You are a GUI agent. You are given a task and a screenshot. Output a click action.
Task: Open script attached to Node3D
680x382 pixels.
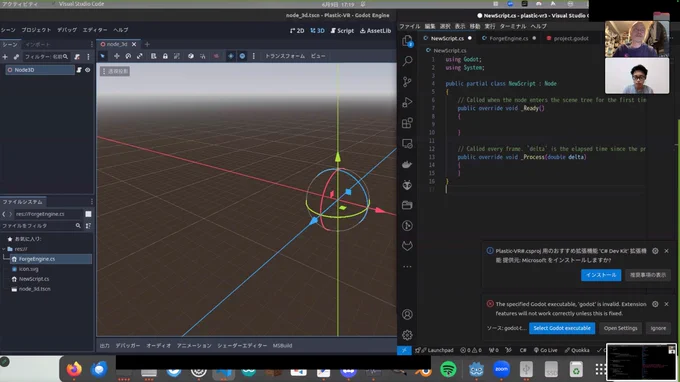coord(79,70)
